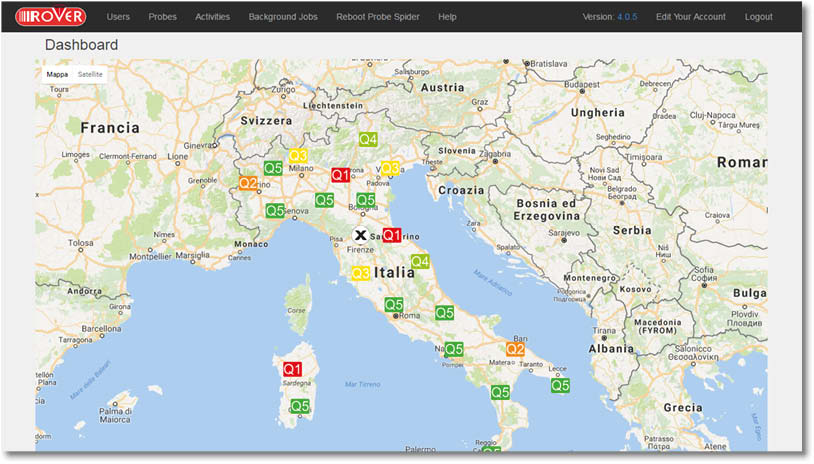The width and height of the screenshot is (814, 464).
Task: Open the green Q5 marker above Bologna
Action: tap(365, 200)
